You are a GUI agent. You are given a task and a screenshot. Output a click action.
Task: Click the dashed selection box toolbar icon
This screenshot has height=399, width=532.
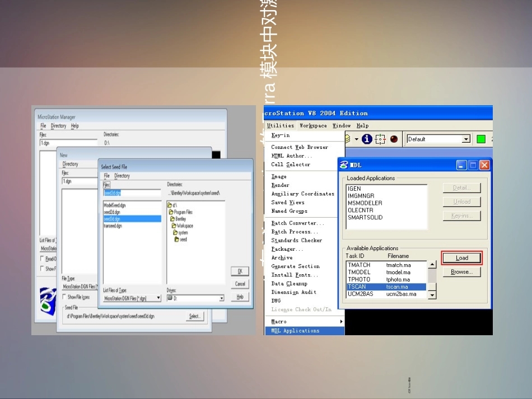pos(380,139)
